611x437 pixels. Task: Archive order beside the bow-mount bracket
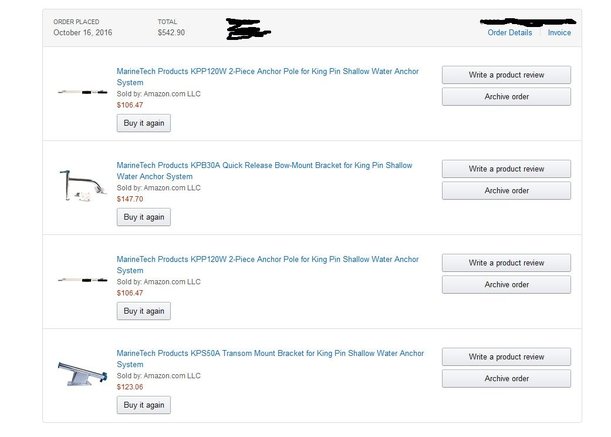(506, 191)
